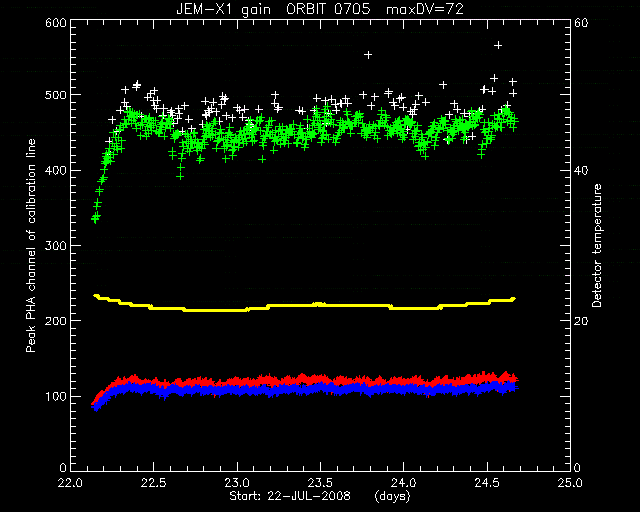Click the blue data band near day 24.0
The height and width of the screenshot is (512, 640).
[404, 389]
